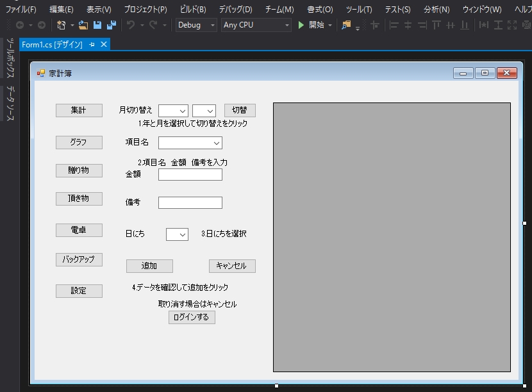This screenshot has width=532, height=392.
Task: Open the 日にち combo box
Action: (x=177, y=234)
